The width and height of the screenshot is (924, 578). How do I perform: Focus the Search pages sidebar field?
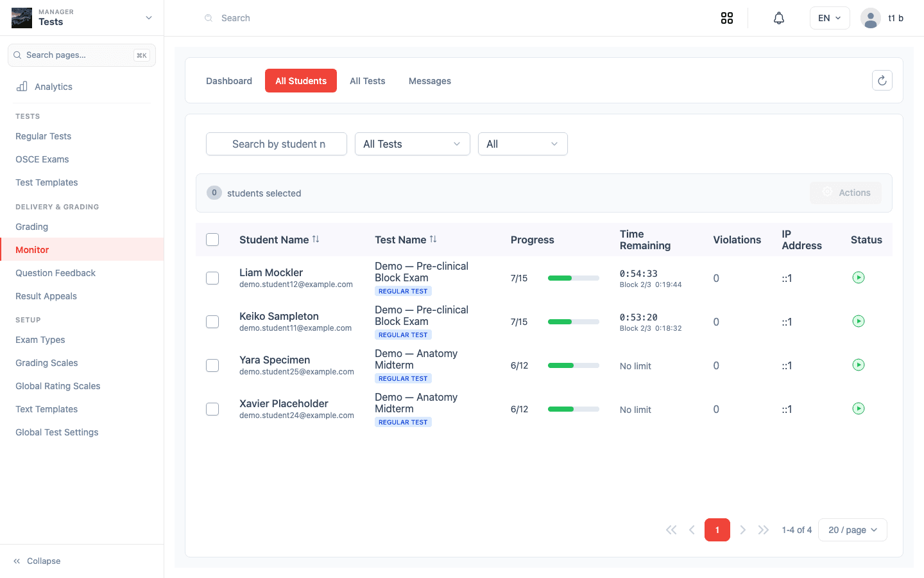click(82, 55)
